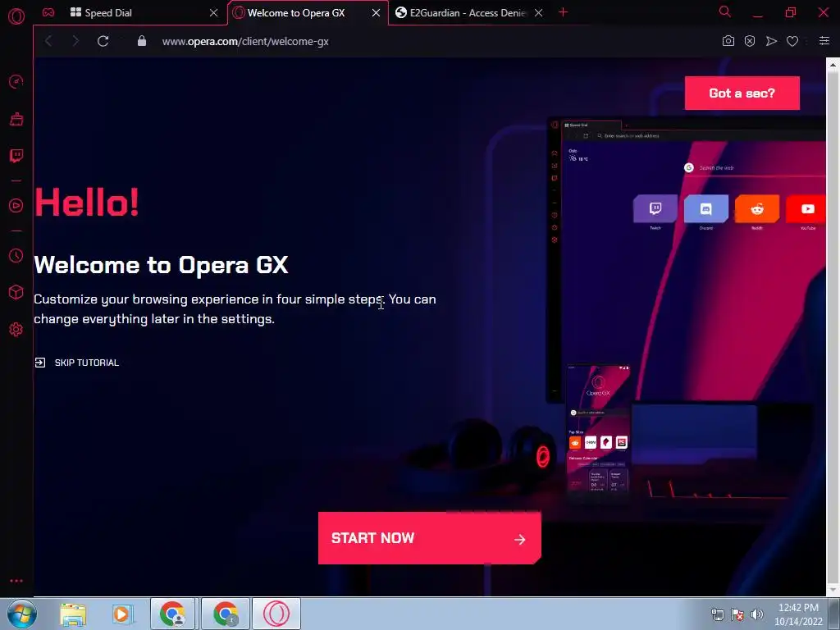Open Windows Start menu
This screenshot has height=630, width=840.
(22, 614)
